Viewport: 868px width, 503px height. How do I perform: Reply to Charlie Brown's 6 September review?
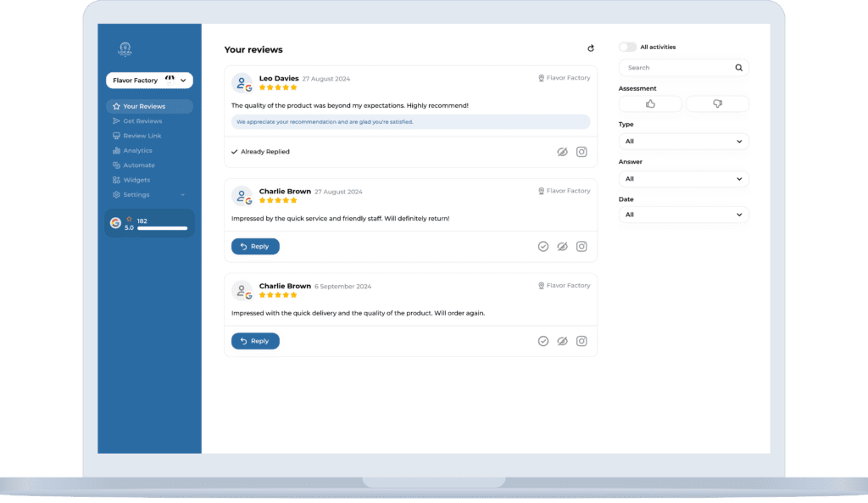tap(254, 340)
